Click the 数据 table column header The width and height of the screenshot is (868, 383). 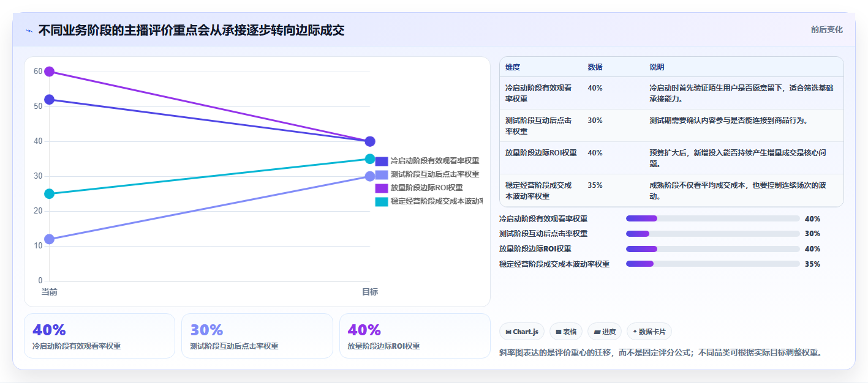click(x=595, y=67)
